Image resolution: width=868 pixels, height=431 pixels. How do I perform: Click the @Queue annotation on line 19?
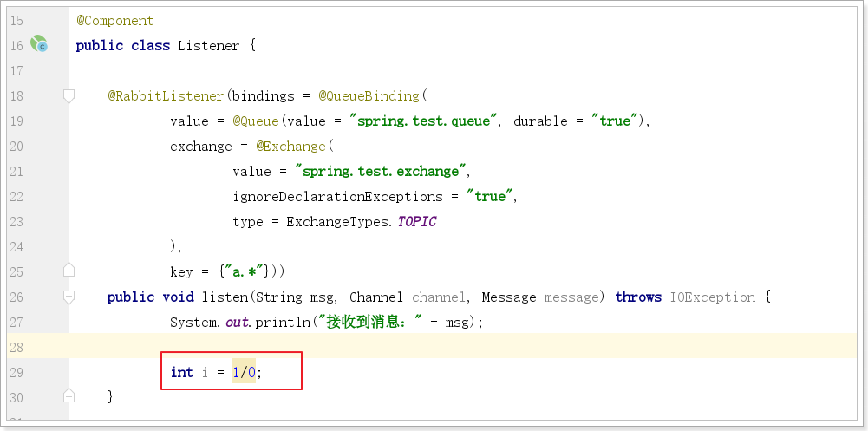257,121
